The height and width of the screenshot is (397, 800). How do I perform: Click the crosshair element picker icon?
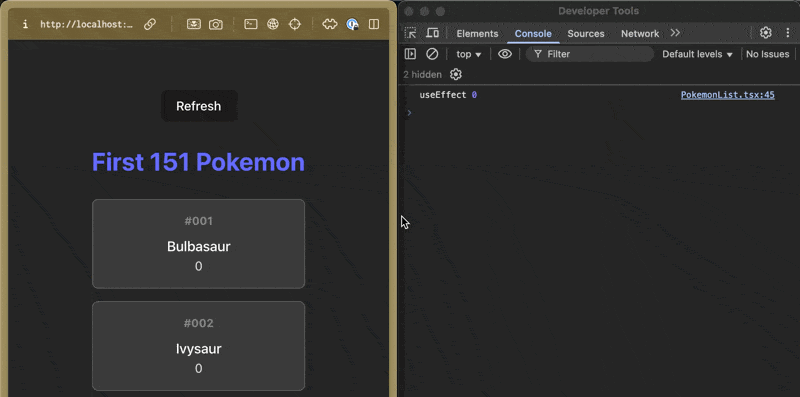(x=295, y=24)
